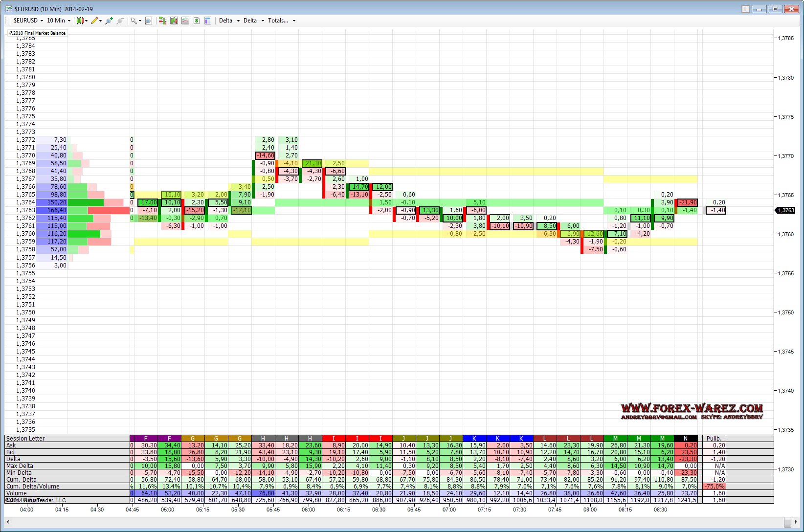This screenshot has height=532, width=804.
Task: Click the left scroll arrow at bottom
Action: 8,522
